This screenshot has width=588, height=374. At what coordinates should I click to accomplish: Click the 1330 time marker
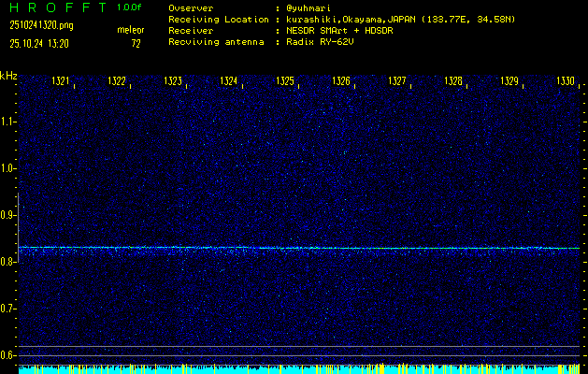566,82
